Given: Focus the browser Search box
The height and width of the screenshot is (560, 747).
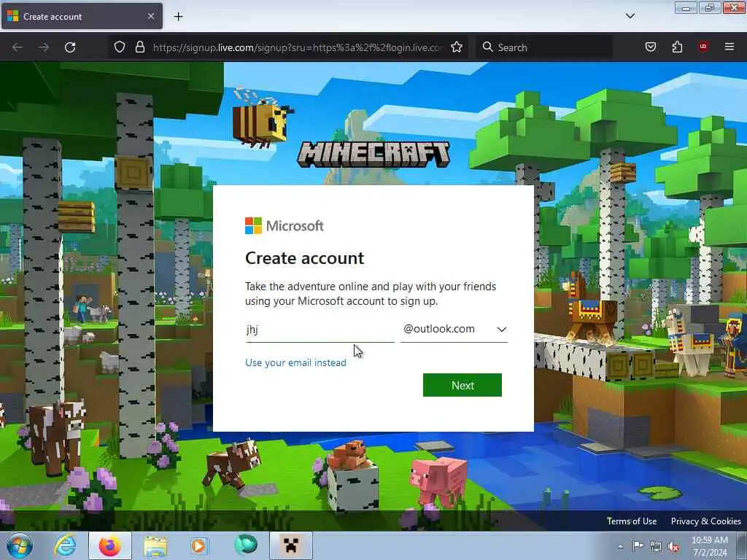Looking at the screenshot, I should coord(545,47).
